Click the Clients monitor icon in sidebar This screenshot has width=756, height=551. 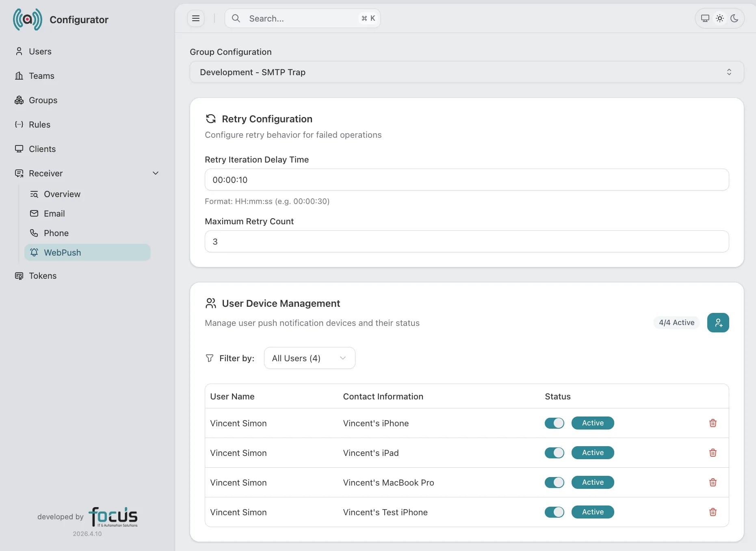tap(19, 149)
